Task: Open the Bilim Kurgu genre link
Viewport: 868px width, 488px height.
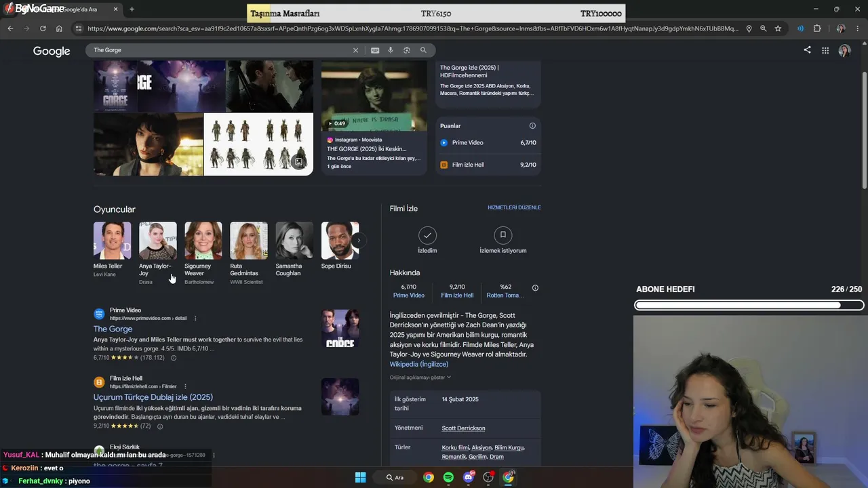Action: pyautogui.click(x=509, y=448)
